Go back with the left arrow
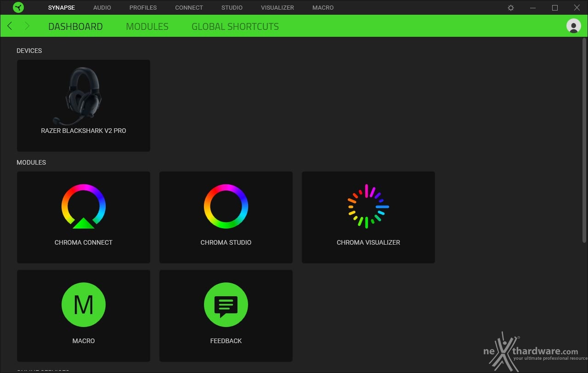Screen dimensions: 588x373 (x=10, y=26)
